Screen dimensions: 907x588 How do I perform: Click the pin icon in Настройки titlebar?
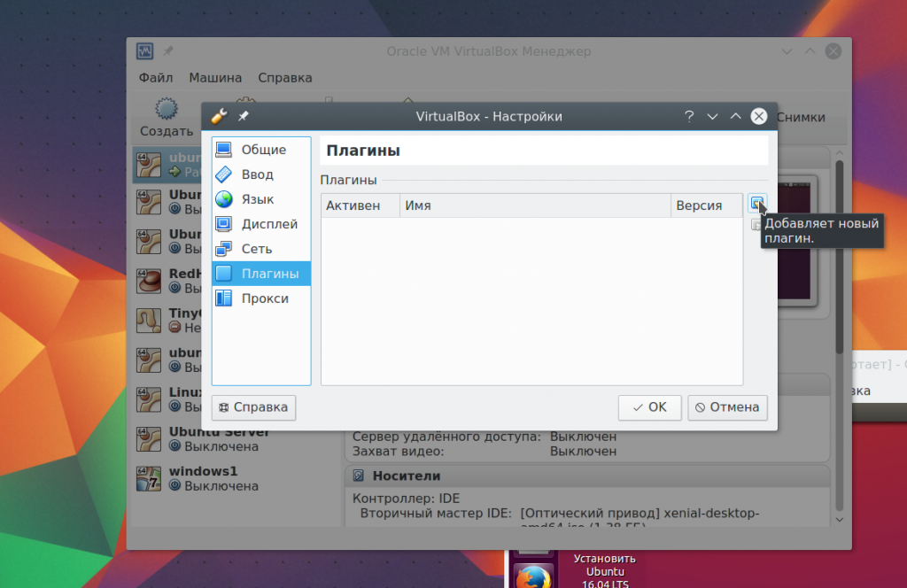pyautogui.click(x=243, y=116)
